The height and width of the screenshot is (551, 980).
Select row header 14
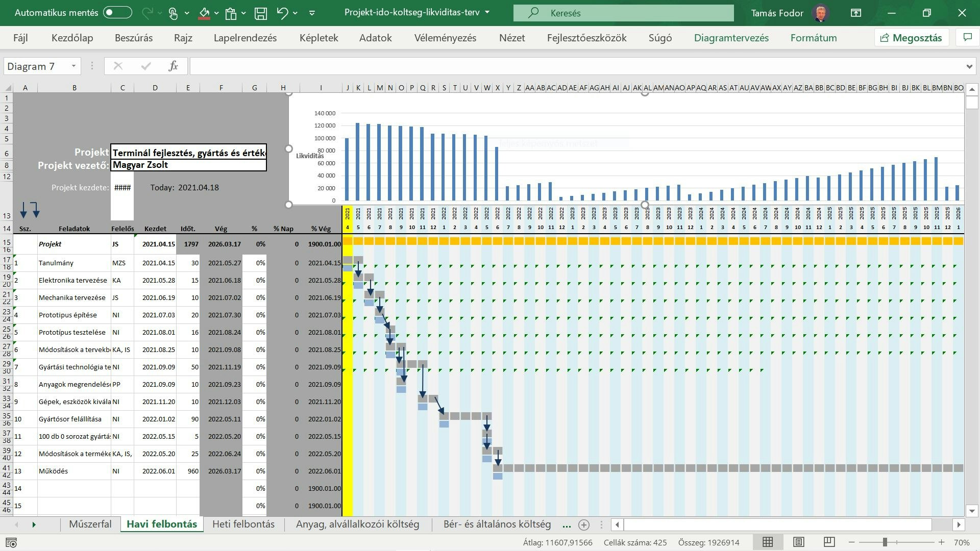[7, 229]
